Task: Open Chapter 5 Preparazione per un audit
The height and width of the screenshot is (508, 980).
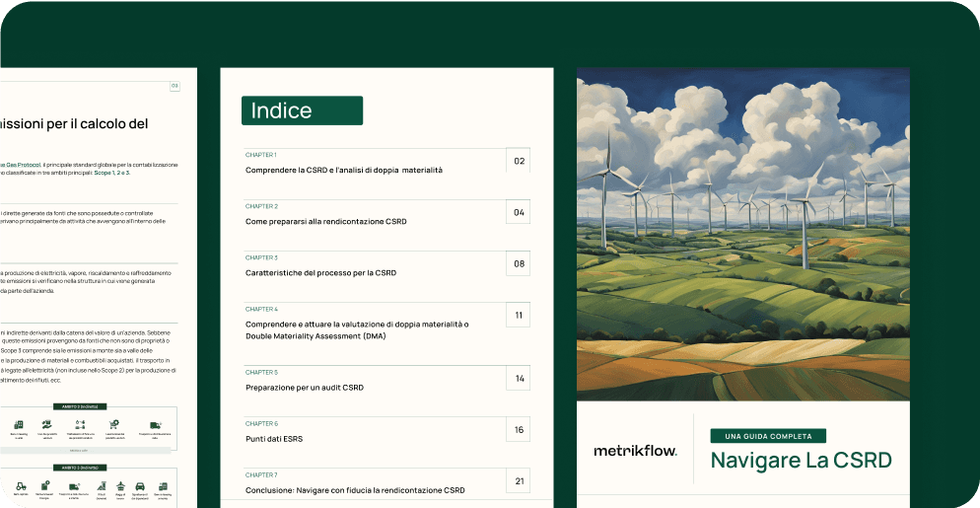Action: (x=386, y=379)
